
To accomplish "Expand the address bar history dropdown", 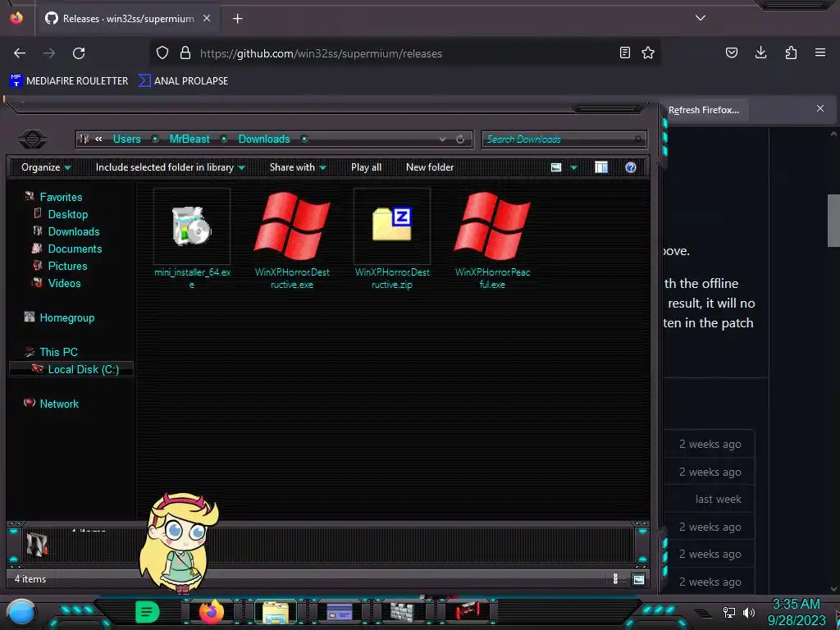I will [x=442, y=139].
